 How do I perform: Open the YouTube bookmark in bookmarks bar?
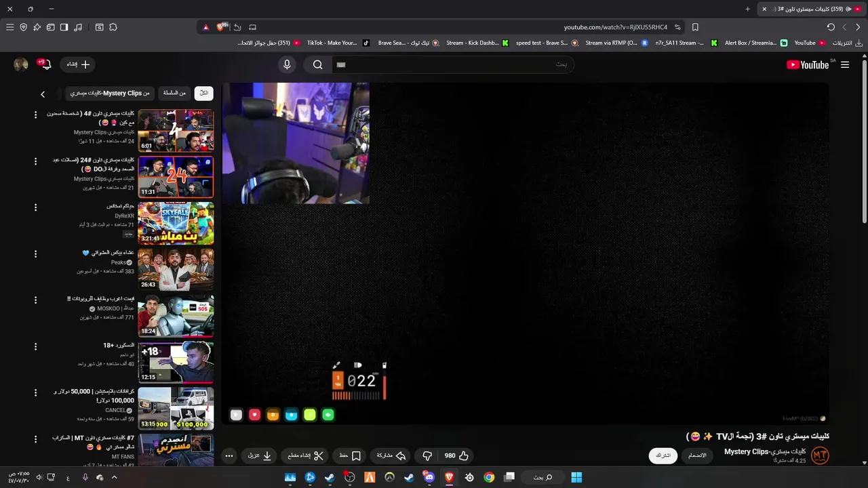coord(810,43)
